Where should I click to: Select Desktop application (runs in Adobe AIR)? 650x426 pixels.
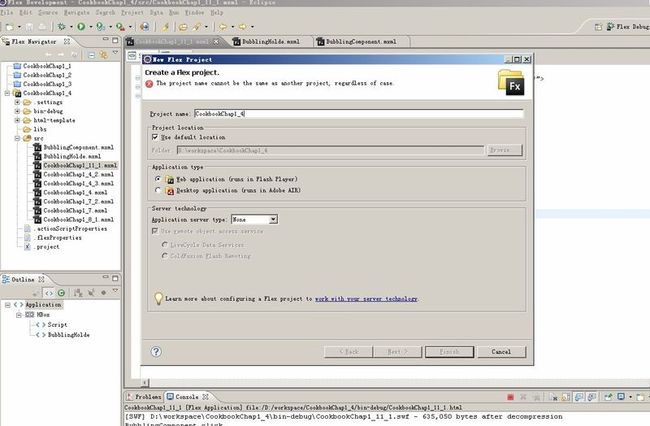click(x=158, y=190)
